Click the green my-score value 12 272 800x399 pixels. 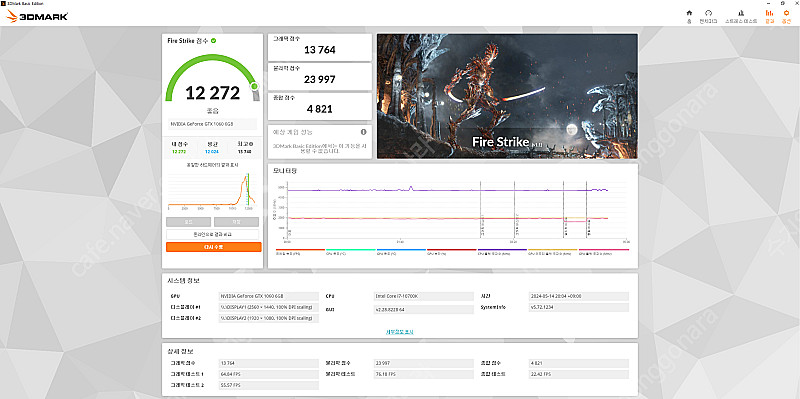tap(180, 152)
